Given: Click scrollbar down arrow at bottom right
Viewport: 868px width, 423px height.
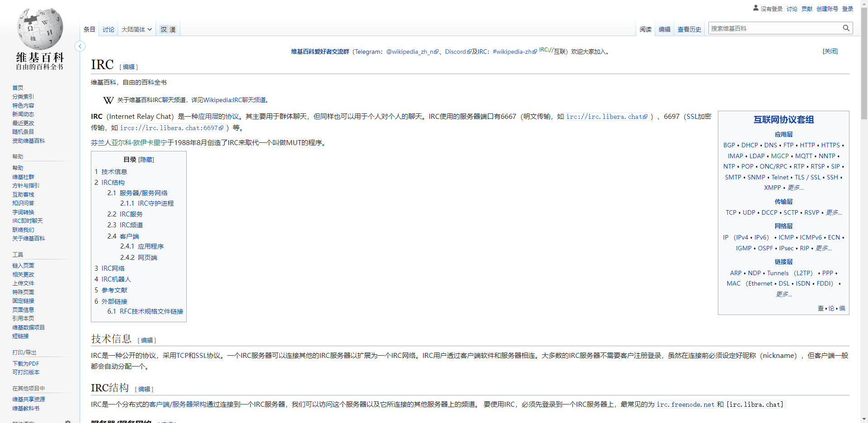Looking at the screenshot, I should [x=864, y=419].
